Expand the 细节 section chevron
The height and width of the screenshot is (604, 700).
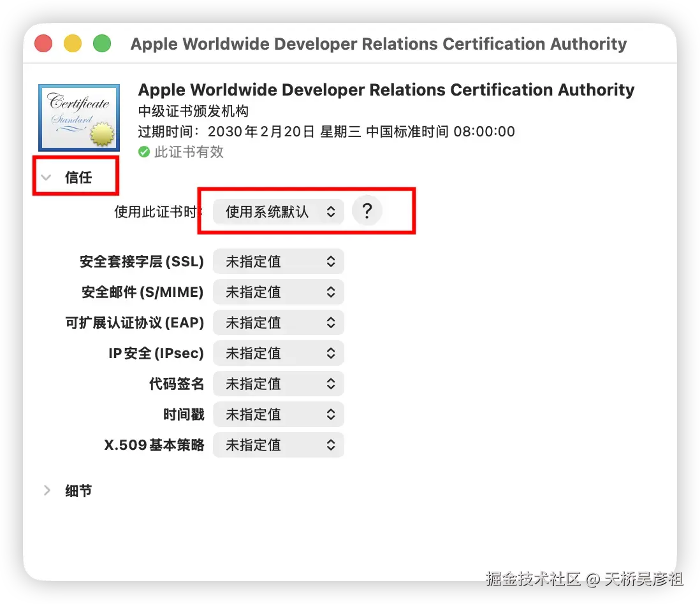[47, 490]
